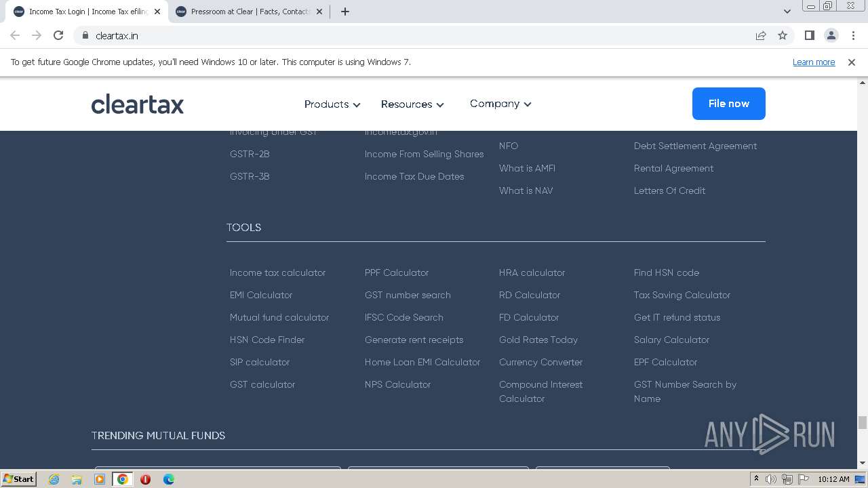This screenshot has height=488, width=868.
Task: Open the EPF Calculator link
Action: [x=666, y=362]
